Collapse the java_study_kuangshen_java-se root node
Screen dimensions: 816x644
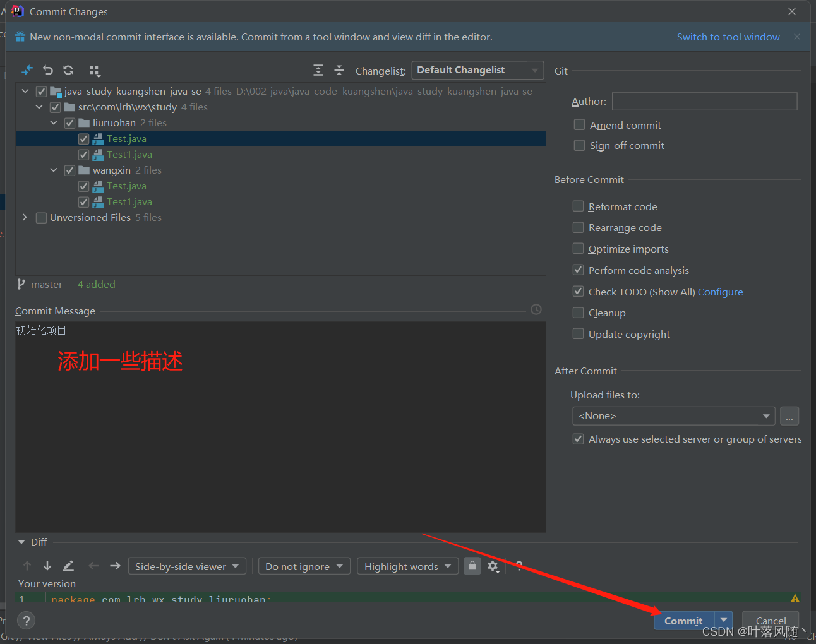point(25,91)
